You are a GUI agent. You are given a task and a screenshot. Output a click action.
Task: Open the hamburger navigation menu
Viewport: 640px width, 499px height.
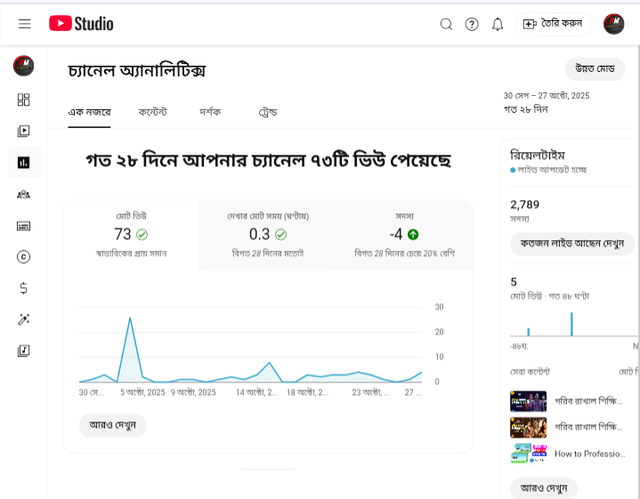24,24
